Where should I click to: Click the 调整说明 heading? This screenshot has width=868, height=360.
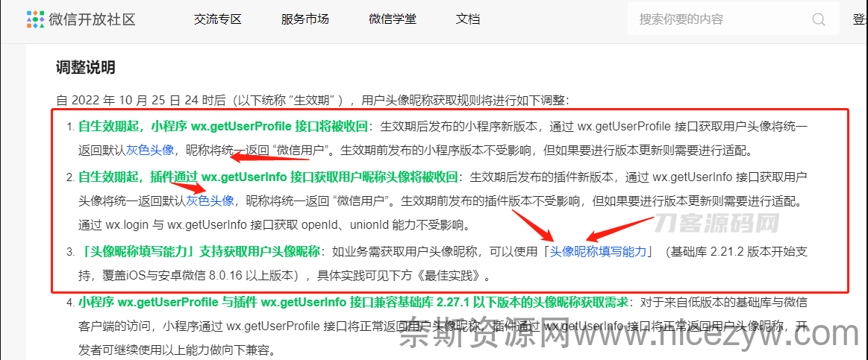86,68
